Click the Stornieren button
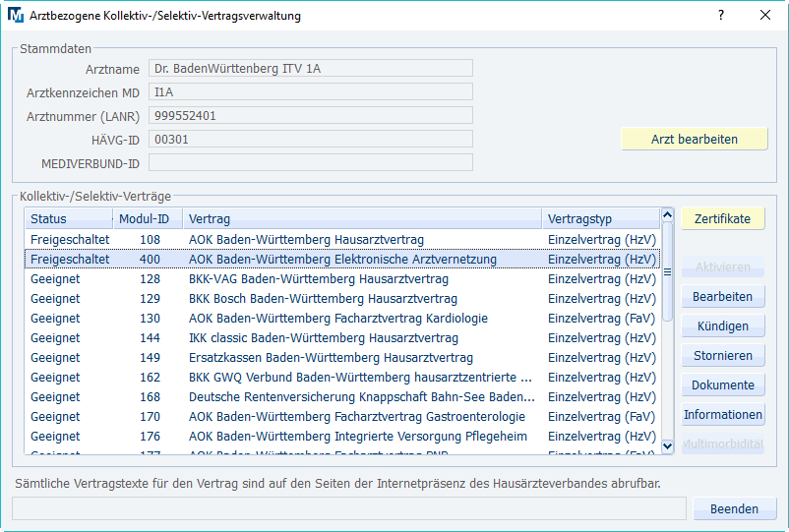This screenshot has height=532, width=789. tap(722, 356)
